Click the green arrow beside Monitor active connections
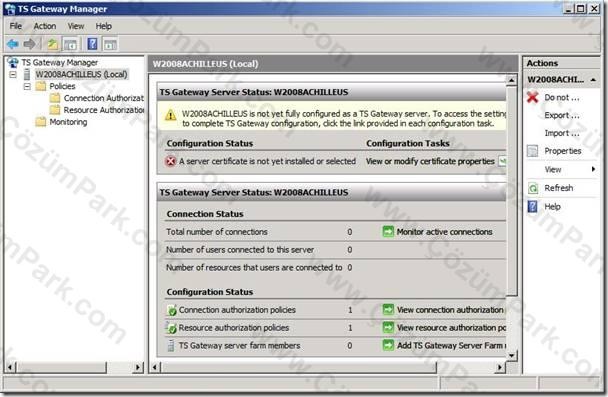 pos(388,232)
